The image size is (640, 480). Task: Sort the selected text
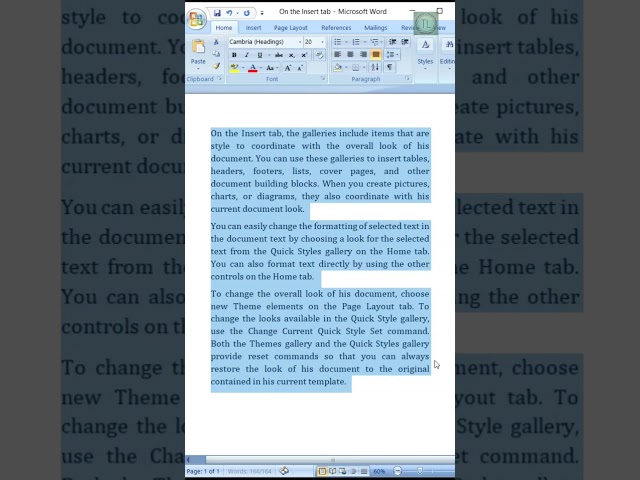point(375,67)
